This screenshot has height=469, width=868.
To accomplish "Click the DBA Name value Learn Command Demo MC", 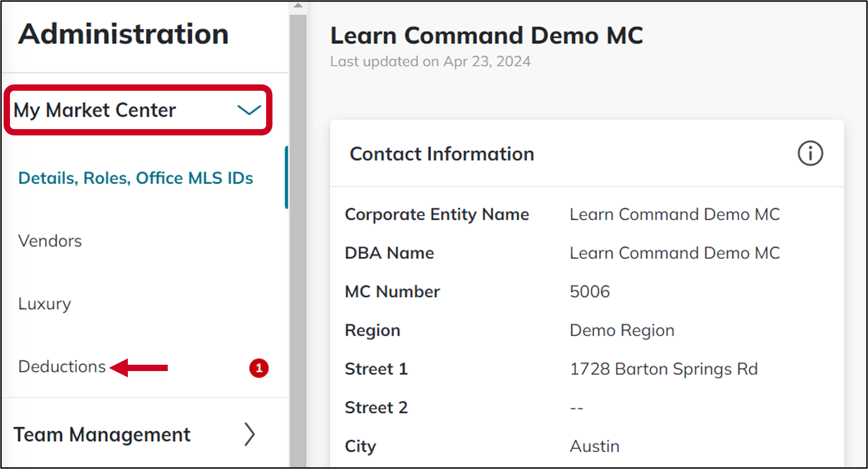I will (x=675, y=253).
